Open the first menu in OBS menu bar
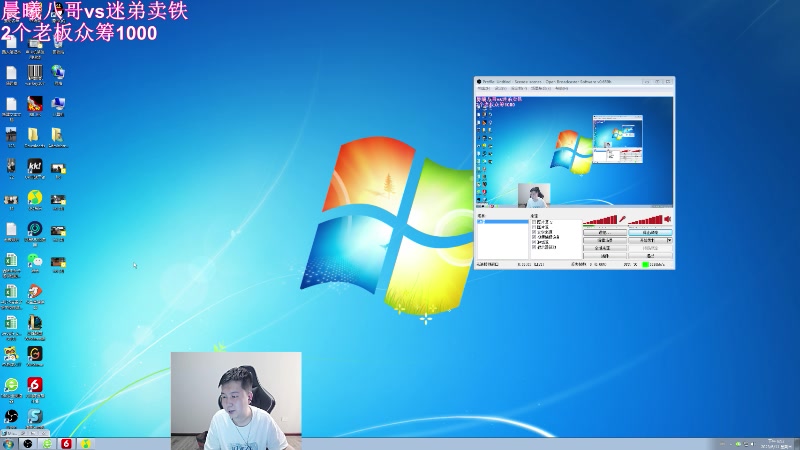 484,89
